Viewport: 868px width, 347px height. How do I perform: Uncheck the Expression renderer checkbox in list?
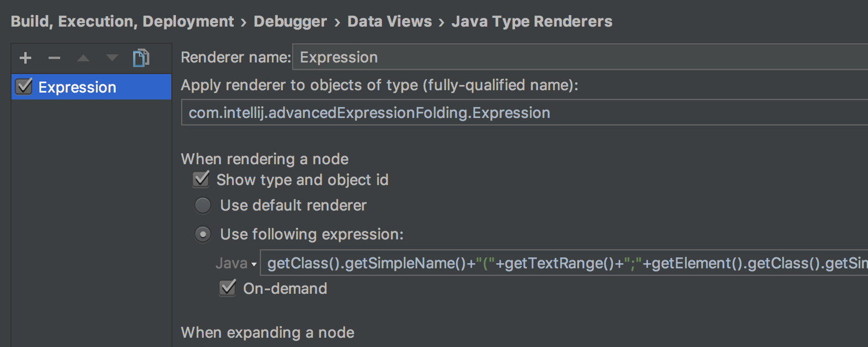point(24,87)
